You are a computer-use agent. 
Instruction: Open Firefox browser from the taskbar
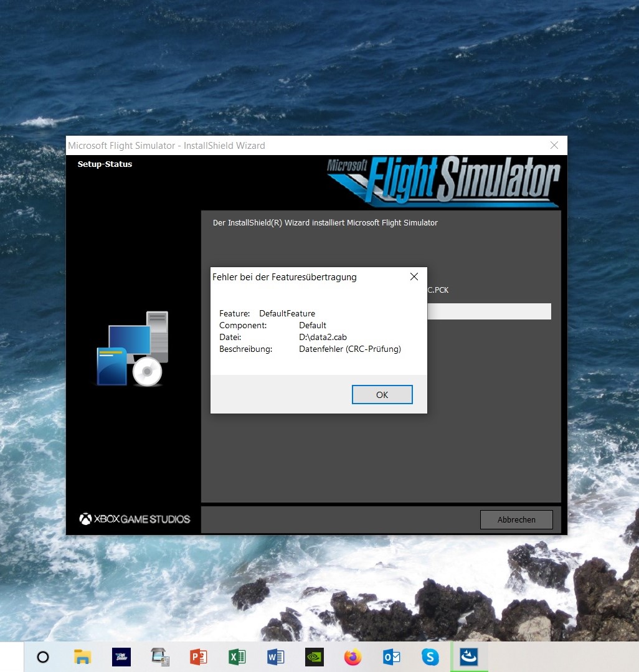(353, 656)
